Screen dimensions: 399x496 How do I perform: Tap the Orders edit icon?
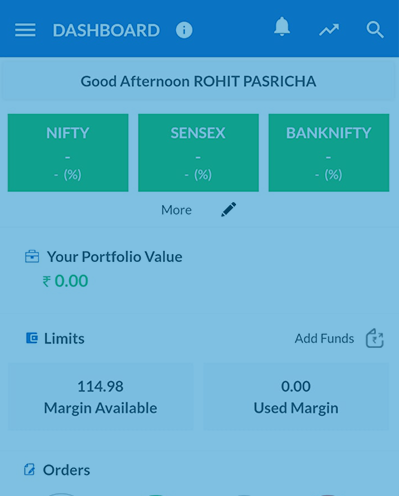(29, 469)
